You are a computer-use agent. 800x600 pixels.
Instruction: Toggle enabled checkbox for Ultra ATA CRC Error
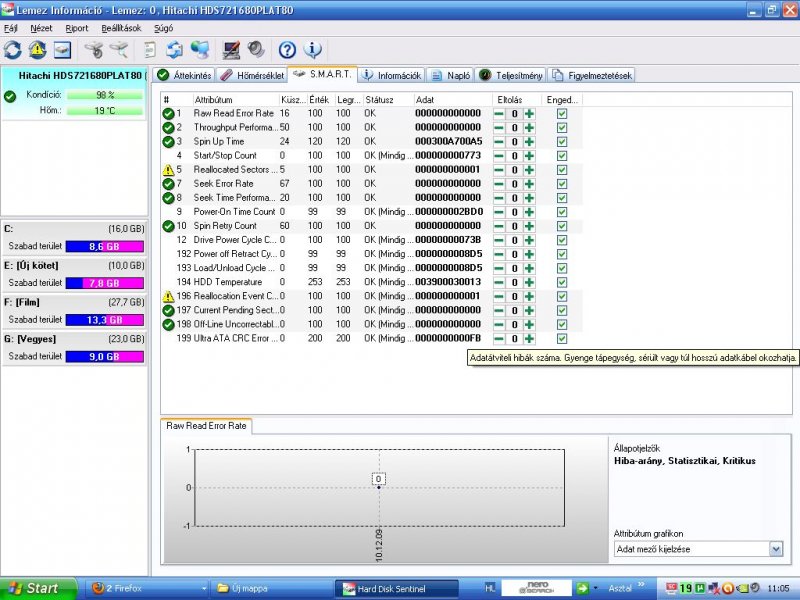pyautogui.click(x=562, y=338)
